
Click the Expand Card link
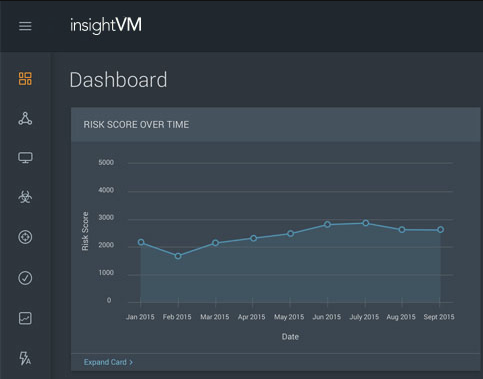(108, 362)
